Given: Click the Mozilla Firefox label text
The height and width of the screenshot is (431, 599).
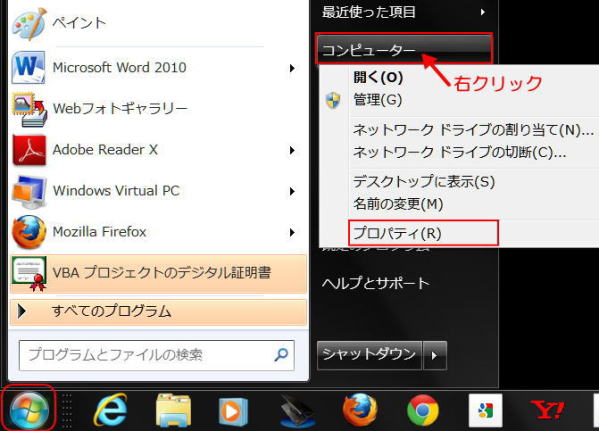Looking at the screenshot, I should pyautogui.click(x=99, y=232).
